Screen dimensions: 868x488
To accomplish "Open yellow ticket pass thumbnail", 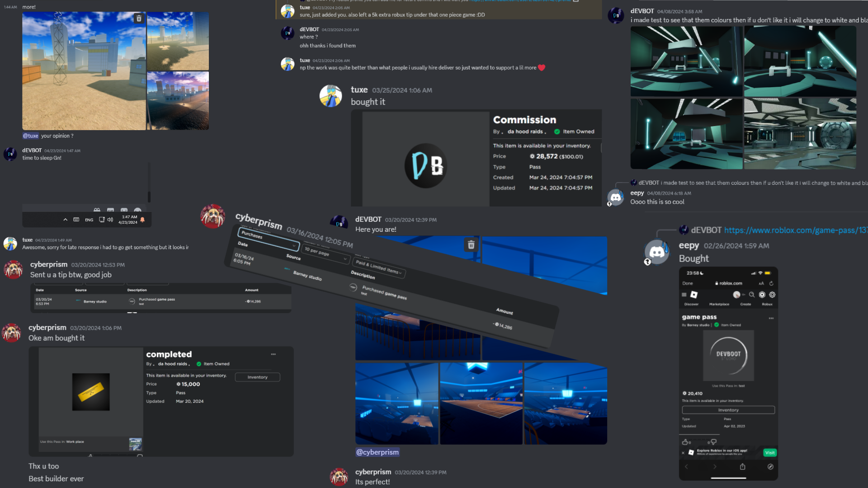I will coord(91,392).
